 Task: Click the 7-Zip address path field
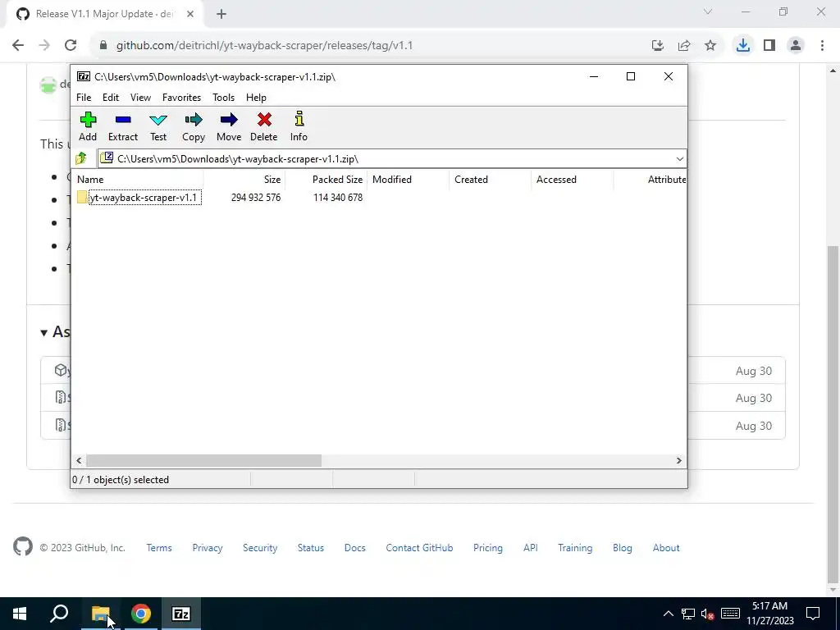[x=391, y=158]
